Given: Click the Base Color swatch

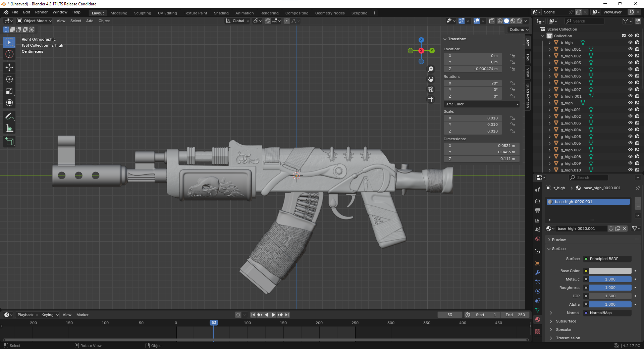Looking at the screenshot, I should click(610, 271).
